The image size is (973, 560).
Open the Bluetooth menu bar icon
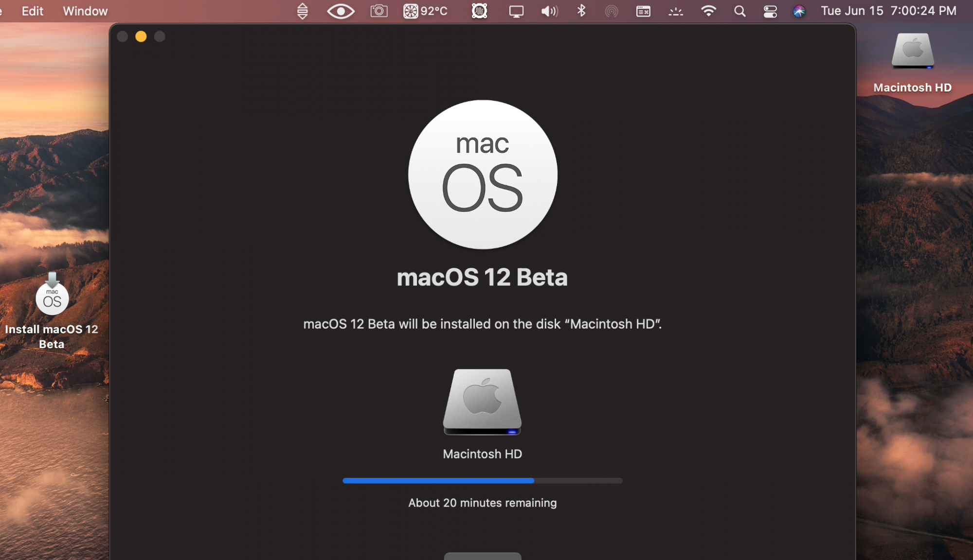pos(581,11)
